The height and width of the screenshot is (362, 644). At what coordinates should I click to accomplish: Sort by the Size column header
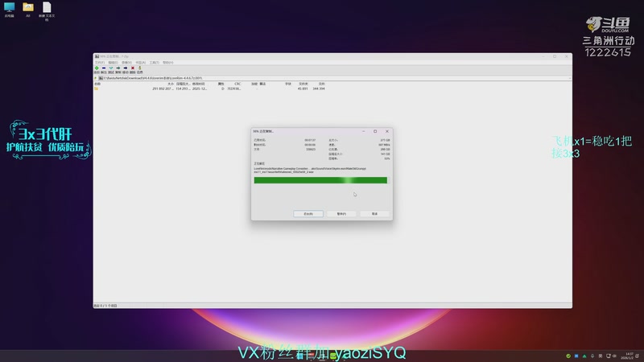point(171,84)
